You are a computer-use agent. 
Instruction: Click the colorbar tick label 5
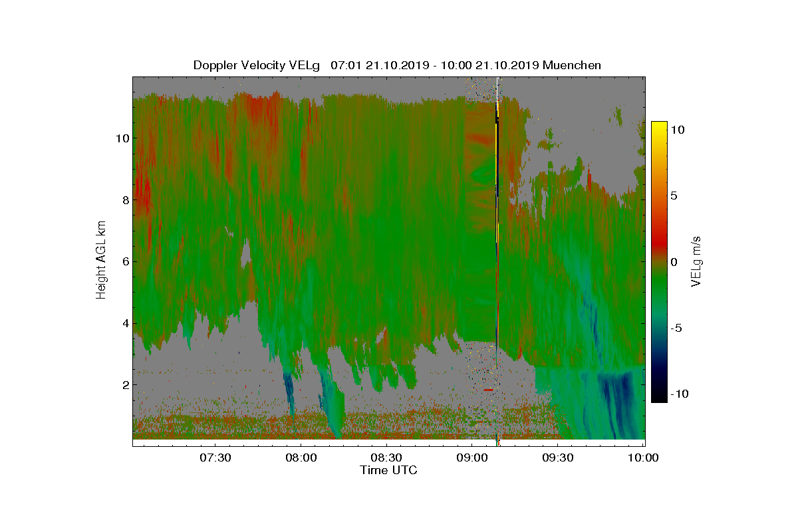pyautogui.click(x=673, y=196)
